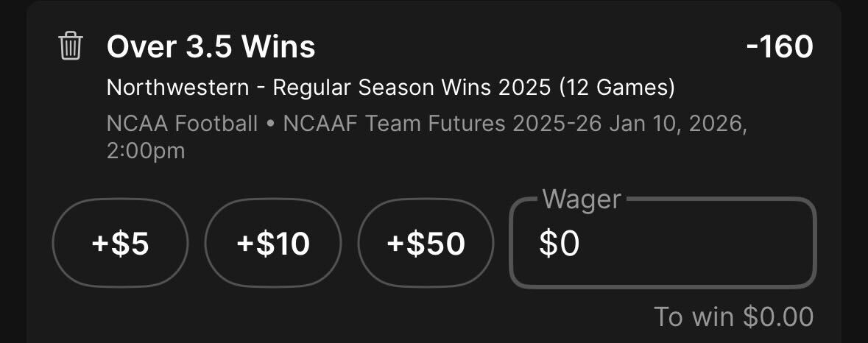
Task: Open NCAAF Team Futures 2025-26 text
Action: click(x=442, y=124)
